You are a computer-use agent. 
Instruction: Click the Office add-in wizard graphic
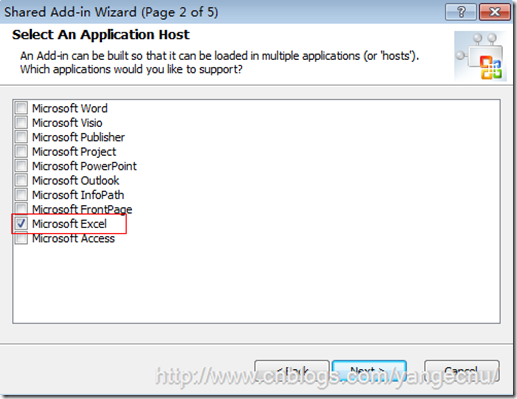pos(480,56)
